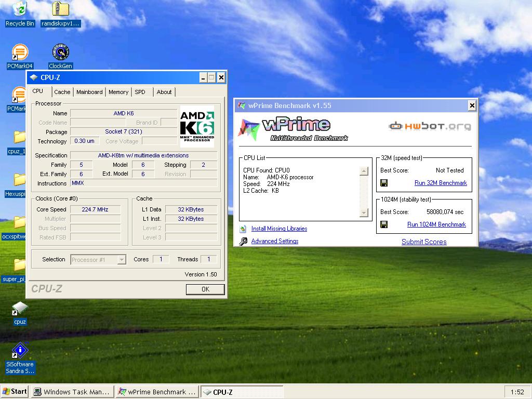Switch to the CPU tab
Viewport: 532px width, 399px height.
point(37,91)
